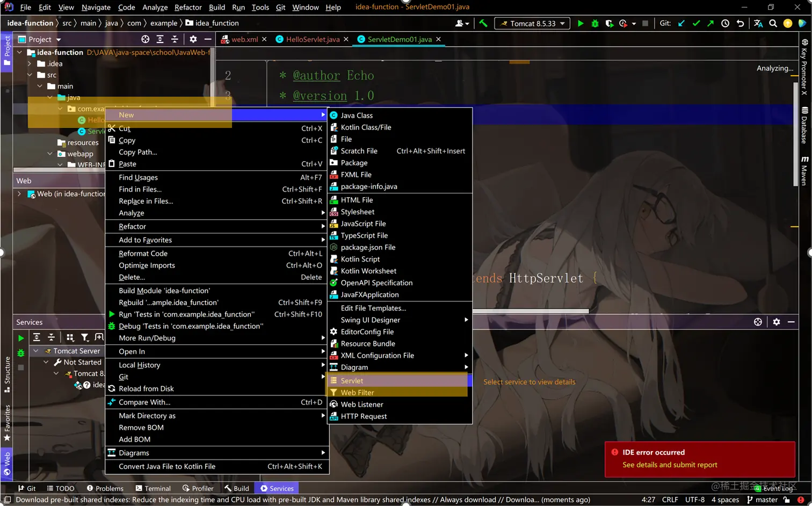Image resolution: width=812 pixels, height=506 pixels.
Task: Toggle the Favorites tool window
Action: tap(7, 423)
